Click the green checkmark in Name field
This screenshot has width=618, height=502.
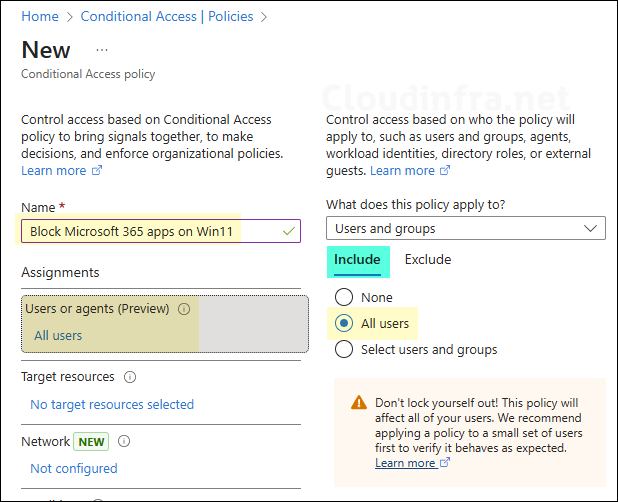pos(288,231)
